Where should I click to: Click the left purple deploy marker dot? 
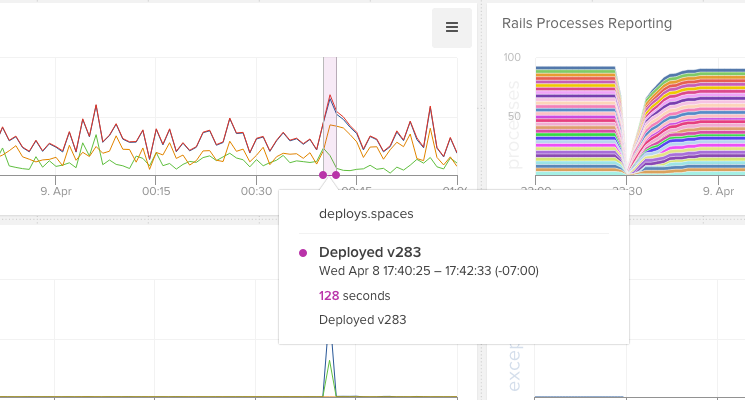click(323, 175)
